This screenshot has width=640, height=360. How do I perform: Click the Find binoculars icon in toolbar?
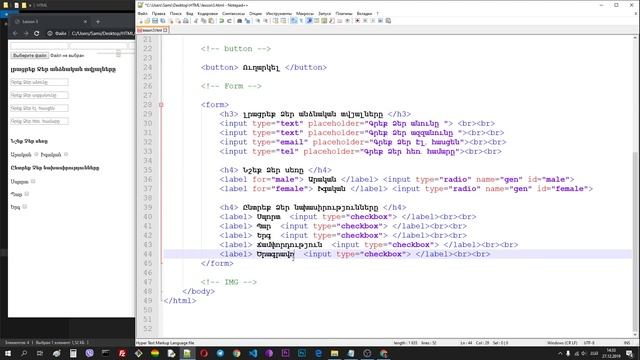pos(239,20)
